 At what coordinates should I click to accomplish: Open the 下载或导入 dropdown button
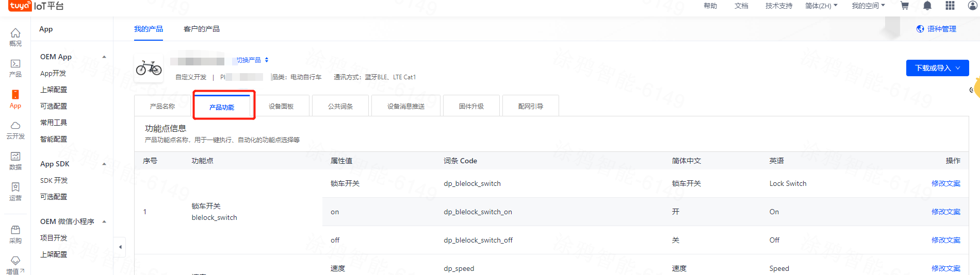coord(937,68)
